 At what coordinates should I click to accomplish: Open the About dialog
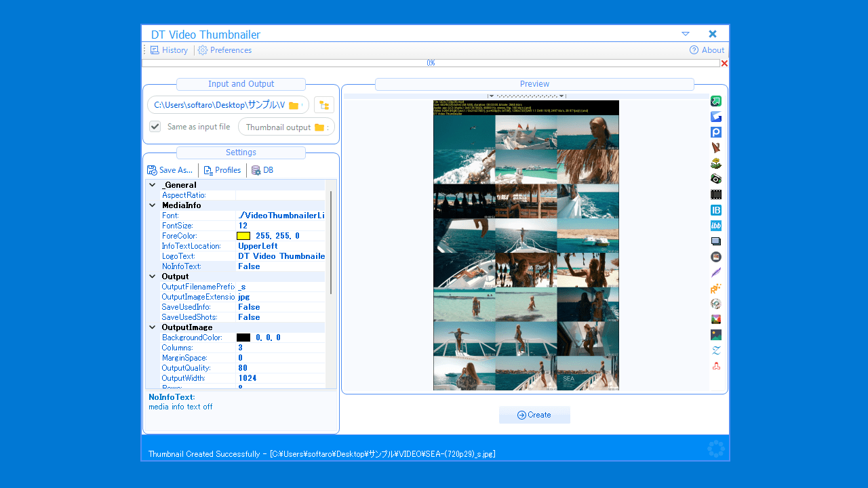707,50
